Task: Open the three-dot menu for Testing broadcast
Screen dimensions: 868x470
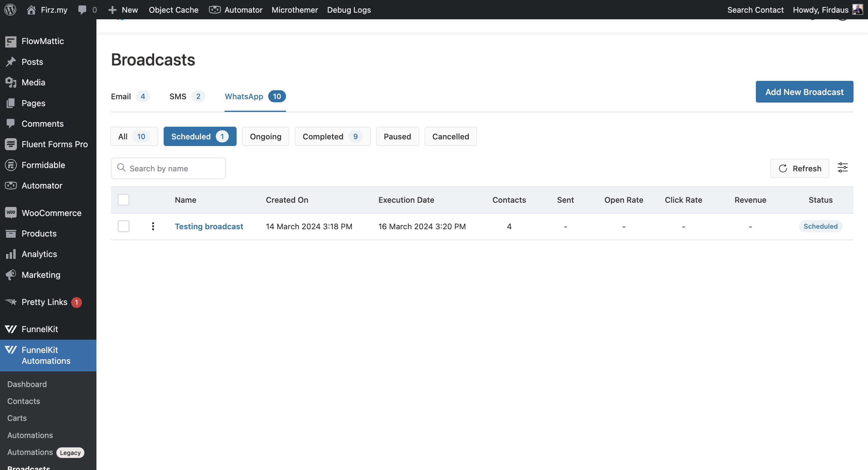Action: [153, 226]
